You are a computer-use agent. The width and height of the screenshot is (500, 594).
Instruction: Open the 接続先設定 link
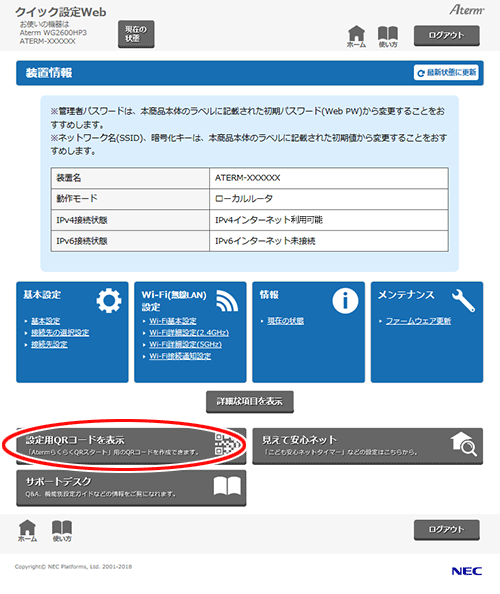(49, 344)
